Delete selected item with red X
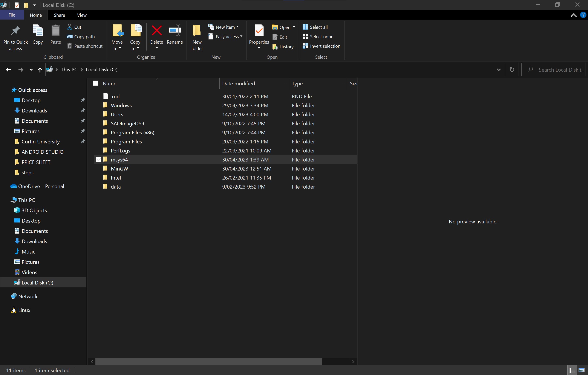Screen dimensions: 588x375 (x=156, y=31)
